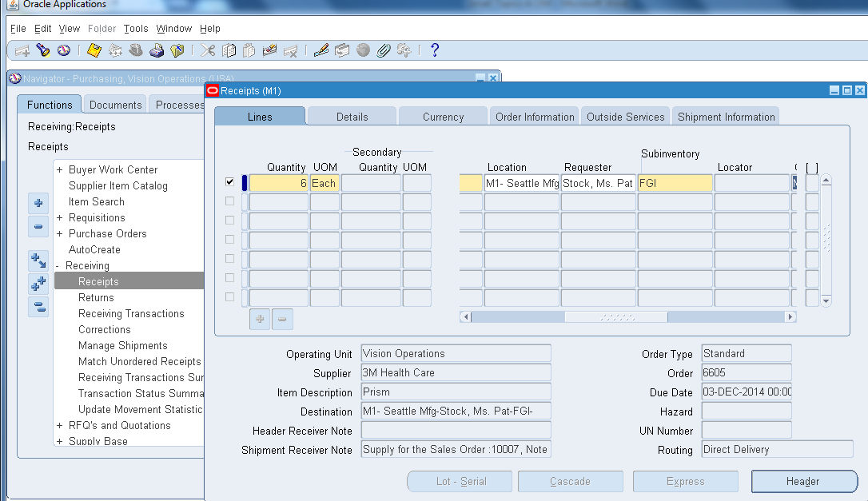Click the lines grid scroll-up arrow
Viewport: 868px width, 501px height.
pos(826,181)
